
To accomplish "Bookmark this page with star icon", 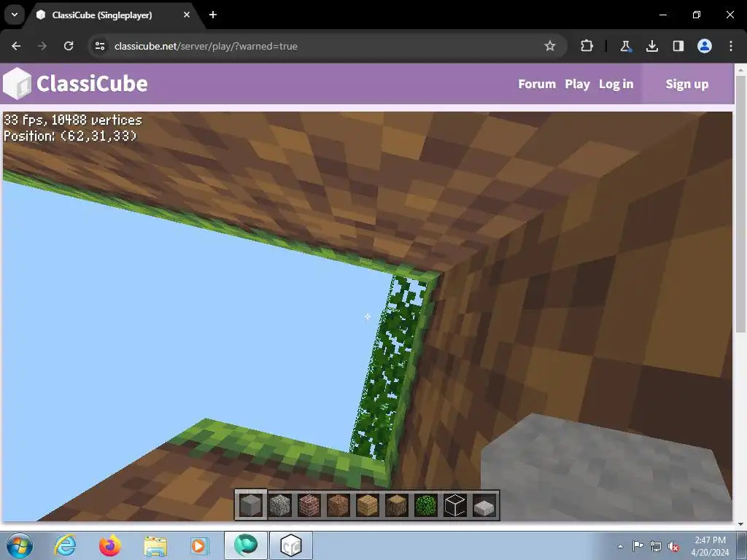I will (x=550, y=46).
